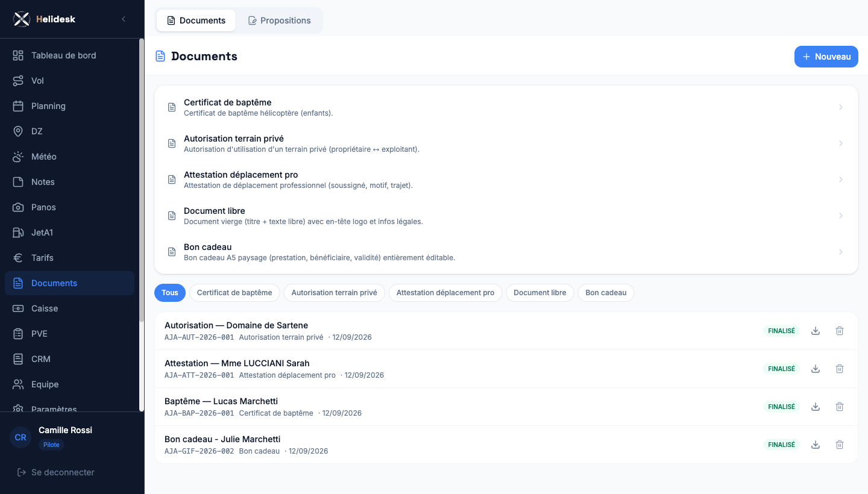Open Tableau de bord in sidebar
Image resolution: width=868 pixels, height=494 pixels.
tap(69, 55)
